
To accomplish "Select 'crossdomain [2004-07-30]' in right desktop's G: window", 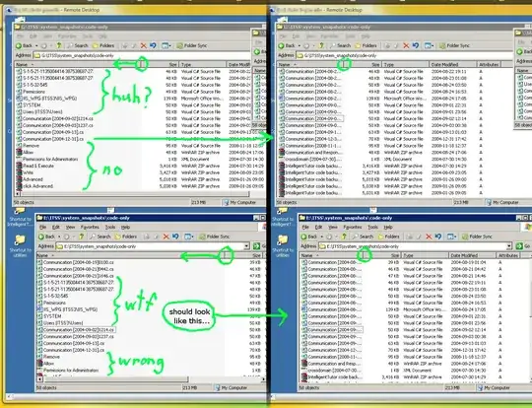I will (309, 160).
